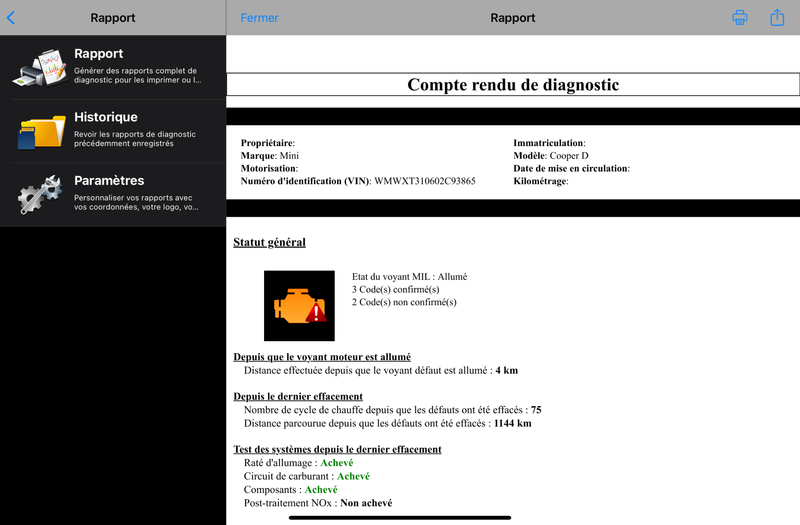Screen dimensions: 800x525
Task: Click the 'Date de mise en circulation:' label
Action: (571, 168)
